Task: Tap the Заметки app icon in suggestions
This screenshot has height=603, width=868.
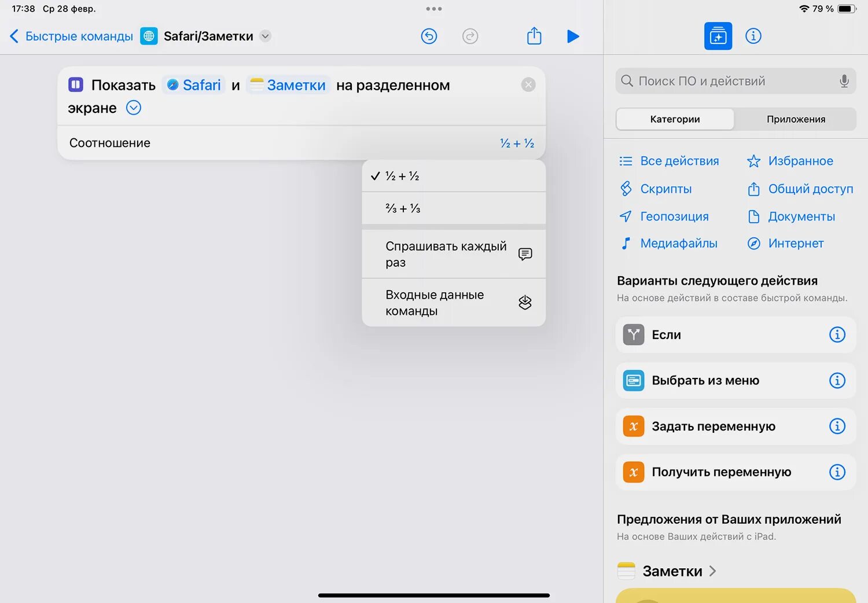Action: click(x=626, y=571)
